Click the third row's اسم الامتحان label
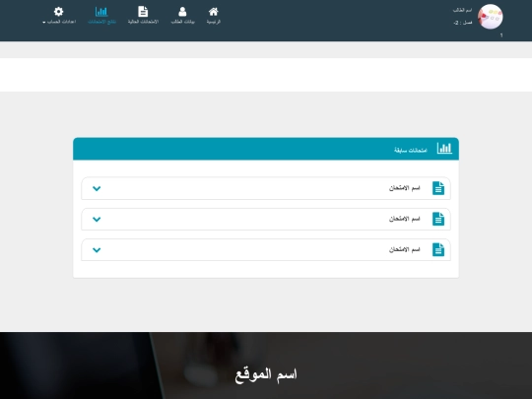 pos(405,249)
